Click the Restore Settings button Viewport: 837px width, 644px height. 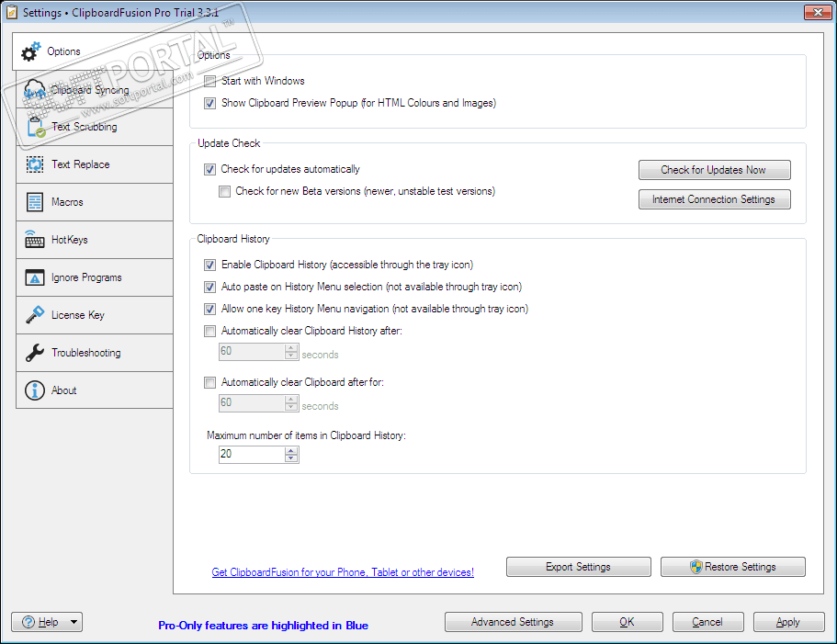pos(733,567)
